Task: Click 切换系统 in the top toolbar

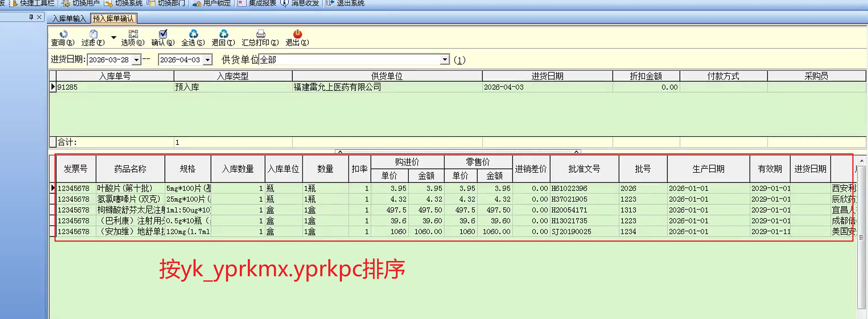Action: pos(124,3)
